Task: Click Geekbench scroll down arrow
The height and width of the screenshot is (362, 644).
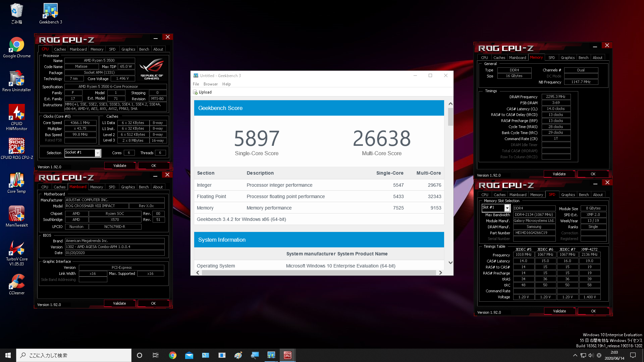Action: (x=450, y=263)
